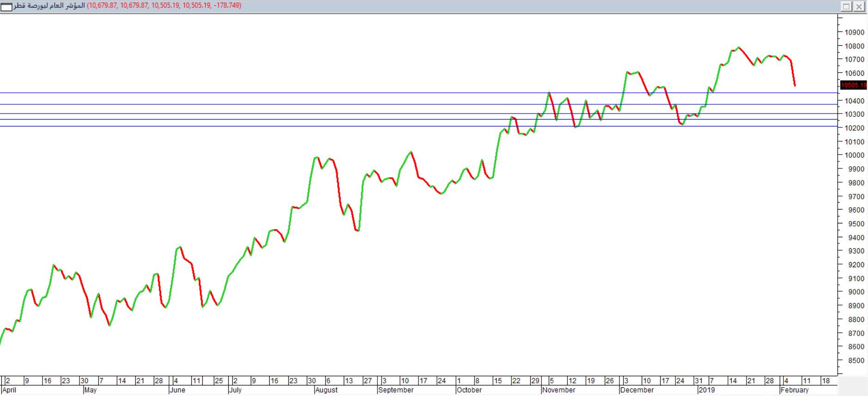Click the 10200 price axis label
Image resolution: width=868 pixels, height=396 pixels.
click(x=854, y=128)
